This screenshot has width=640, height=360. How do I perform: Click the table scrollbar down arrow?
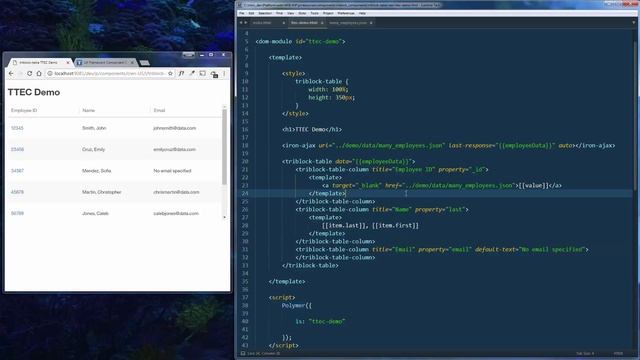pyautogui.click(x=224, y=217)
